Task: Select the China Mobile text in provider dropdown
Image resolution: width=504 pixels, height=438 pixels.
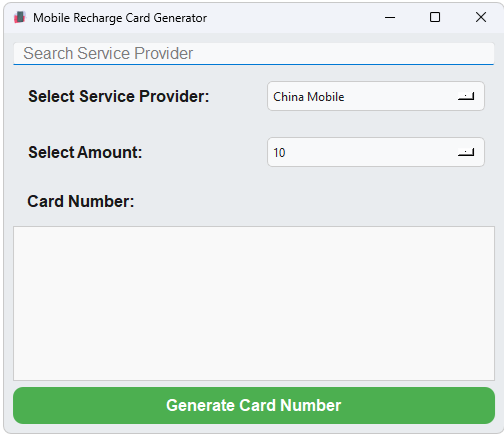Action: click(x=309, y=97)
